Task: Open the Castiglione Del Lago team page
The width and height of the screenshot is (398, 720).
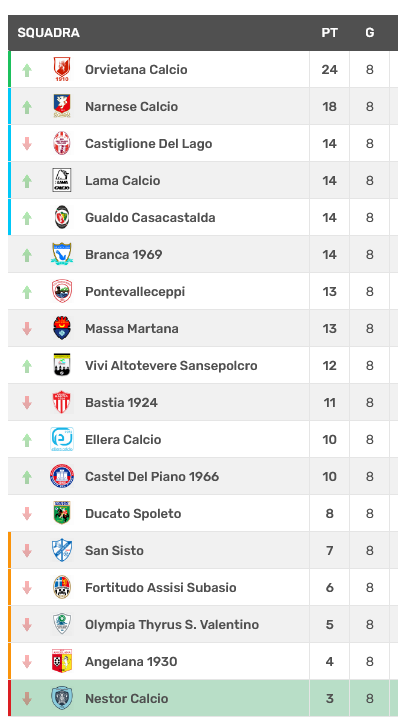Action: point(148,144)
